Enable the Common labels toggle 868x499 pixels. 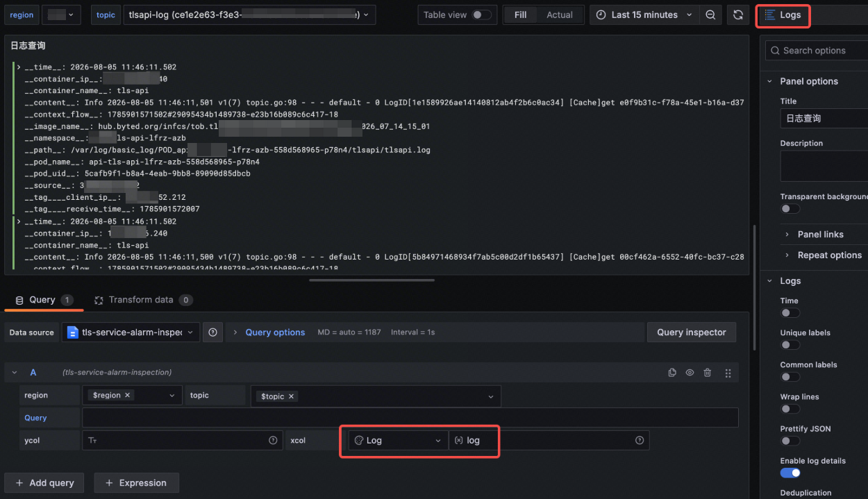(x=790, y=377)
